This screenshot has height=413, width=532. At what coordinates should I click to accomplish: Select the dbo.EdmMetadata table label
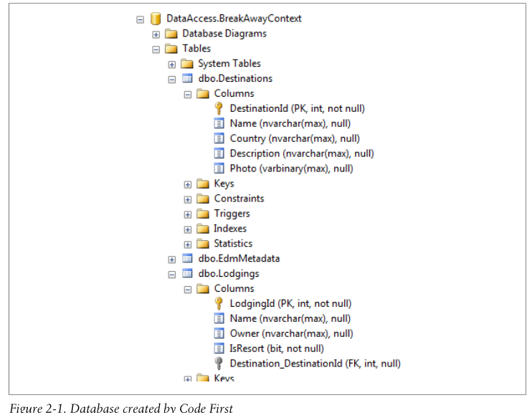coord(239,259)
